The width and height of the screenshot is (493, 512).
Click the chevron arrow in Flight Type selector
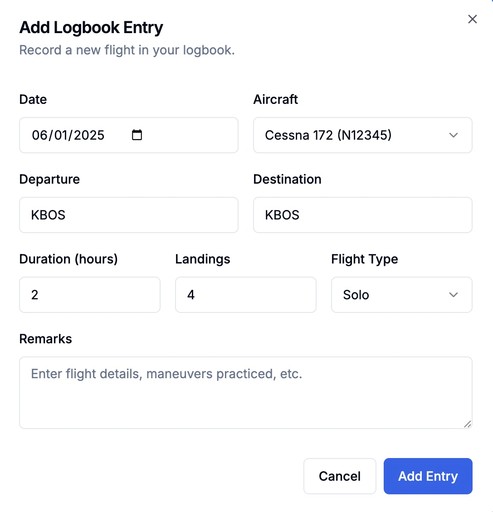(453, 295)
